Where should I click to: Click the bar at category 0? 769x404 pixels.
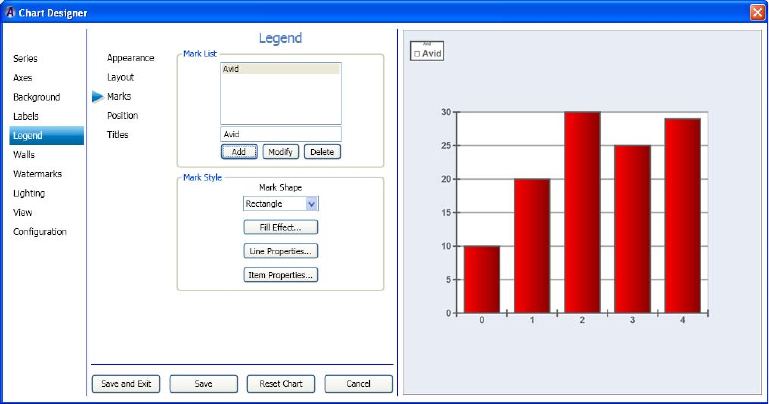(x=482, y=279)
